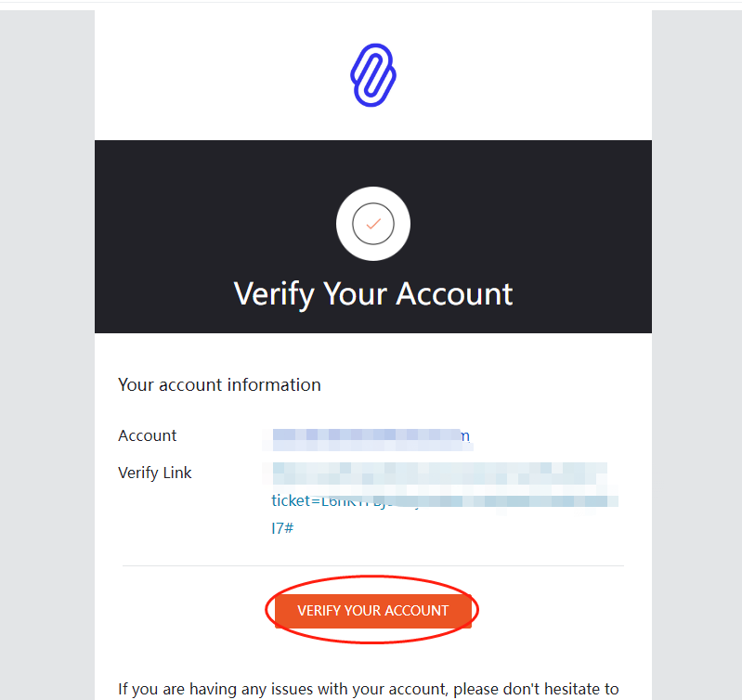Click the white header area left of logo
The width and height of the screenshot is (742, 700).
point(204,74)
